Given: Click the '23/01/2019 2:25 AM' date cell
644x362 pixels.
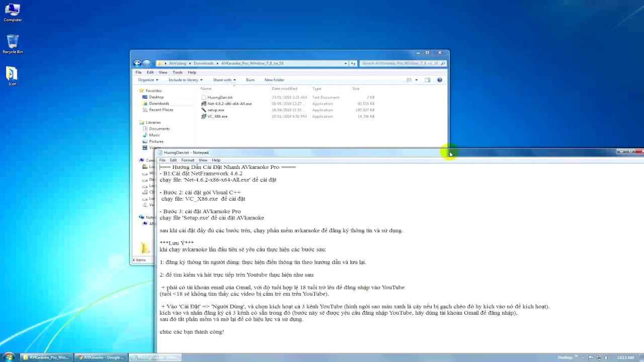Looking at the screenshot, I should [289, 98].
